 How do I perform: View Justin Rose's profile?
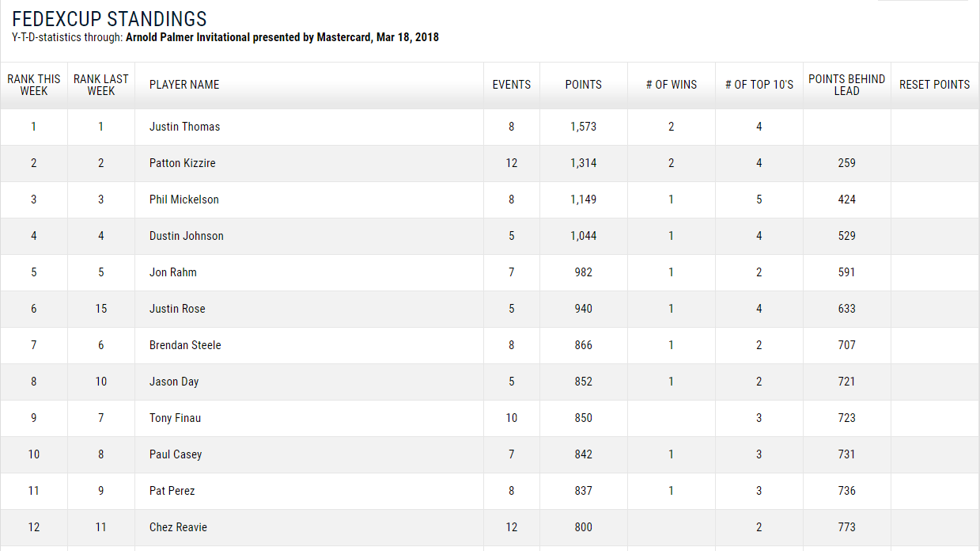coord(177,309)
